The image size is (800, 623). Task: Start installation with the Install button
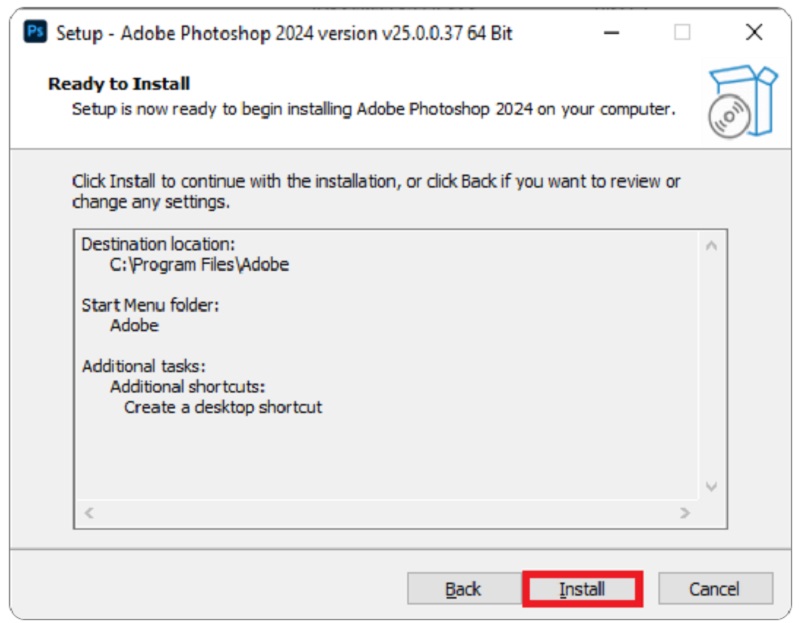tap(582, 589)
